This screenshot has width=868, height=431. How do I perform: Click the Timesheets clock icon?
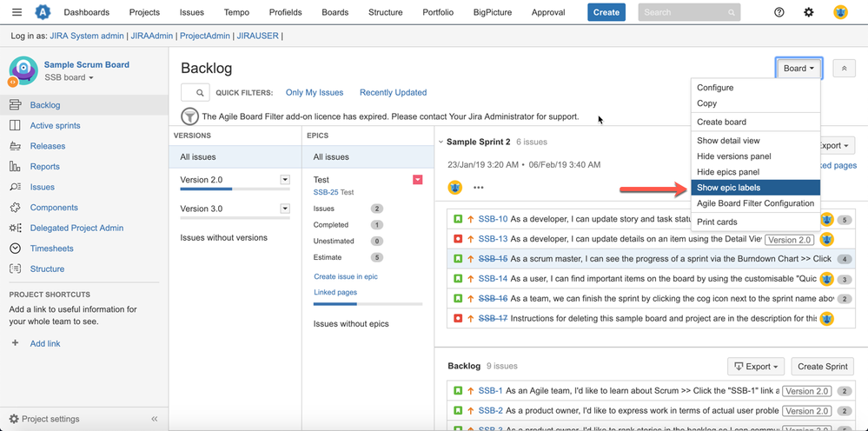[x=16, y=249]
